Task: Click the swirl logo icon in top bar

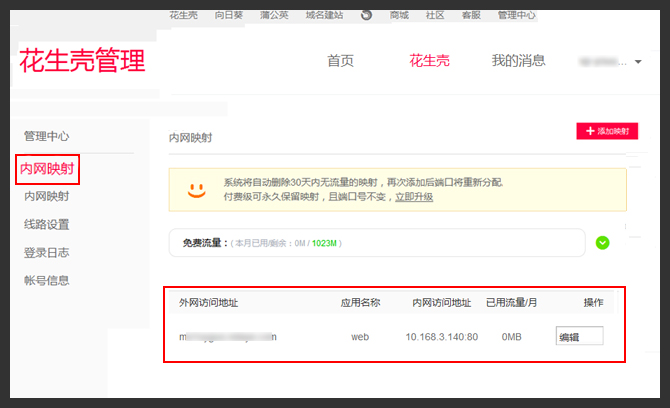Action: tap(366, 15)
